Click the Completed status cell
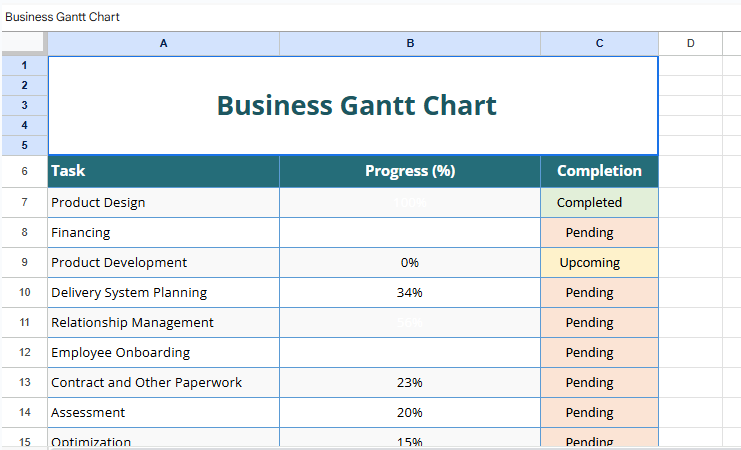741x450 pixels. point(599,203)
